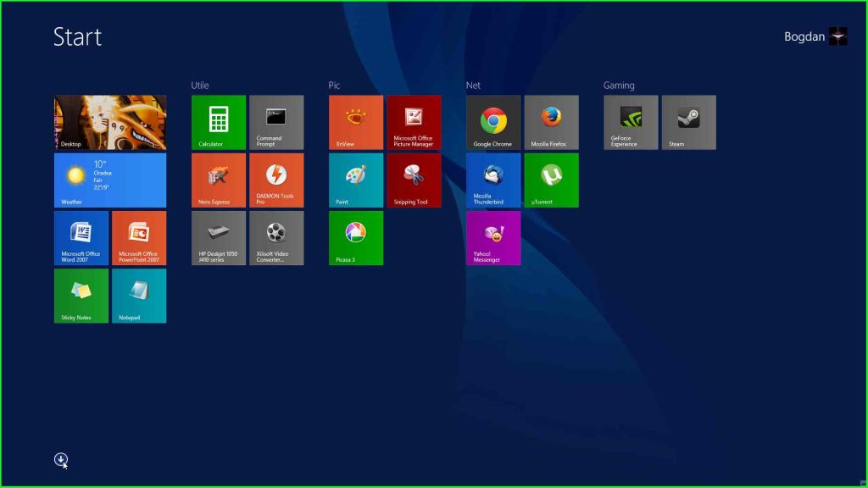Image resolution: width=868 pixels, height=488 pixels.
Task: Open HP Deskjet 1050 J410 series tile
Action: click(219, 238)
